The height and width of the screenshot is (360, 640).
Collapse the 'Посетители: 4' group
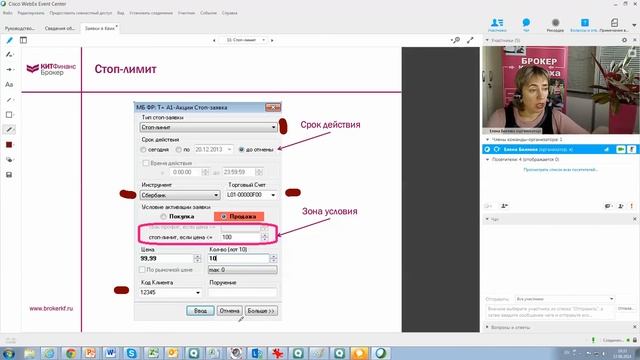pos(487,160)
